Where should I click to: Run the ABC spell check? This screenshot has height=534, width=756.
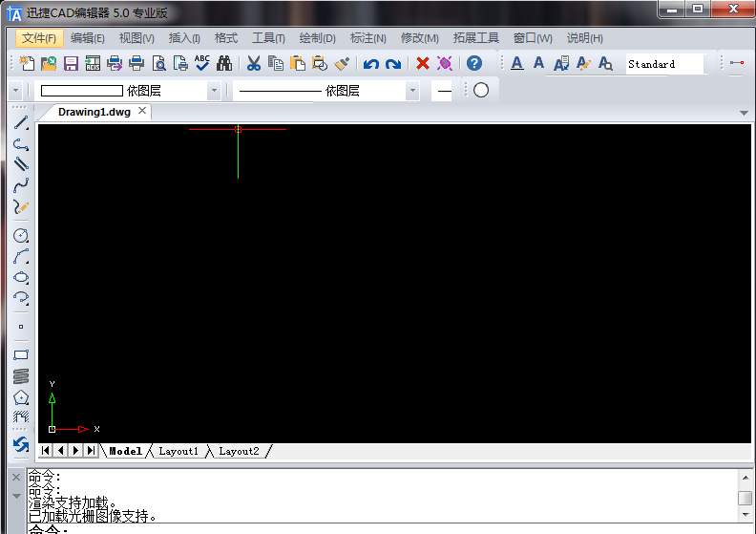coord(202,63)
